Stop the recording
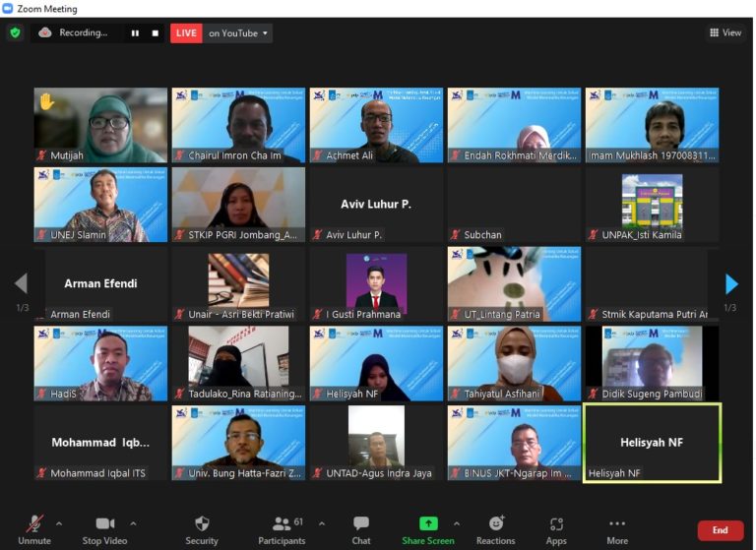Screen dimensions: 756x550 (155, 33)
